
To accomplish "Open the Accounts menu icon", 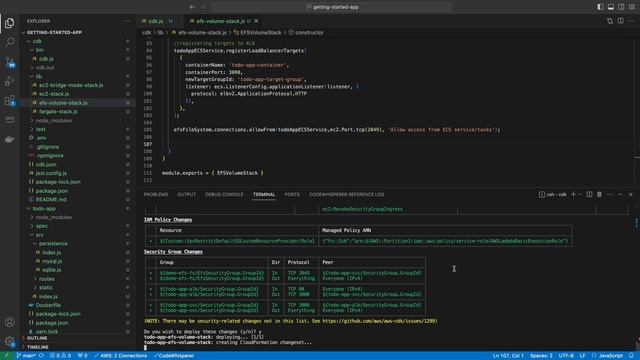I will pyautogui.click(x=9, y=322).
